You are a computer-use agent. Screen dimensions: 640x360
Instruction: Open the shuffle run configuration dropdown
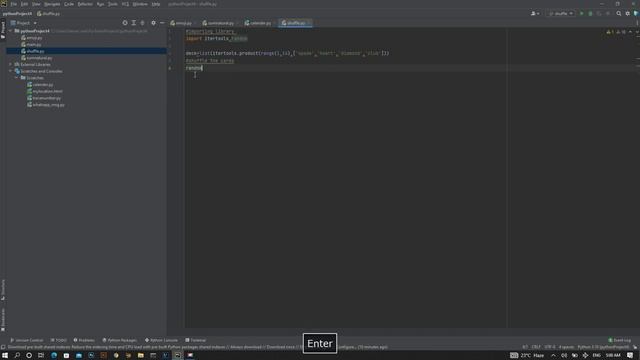561,13
